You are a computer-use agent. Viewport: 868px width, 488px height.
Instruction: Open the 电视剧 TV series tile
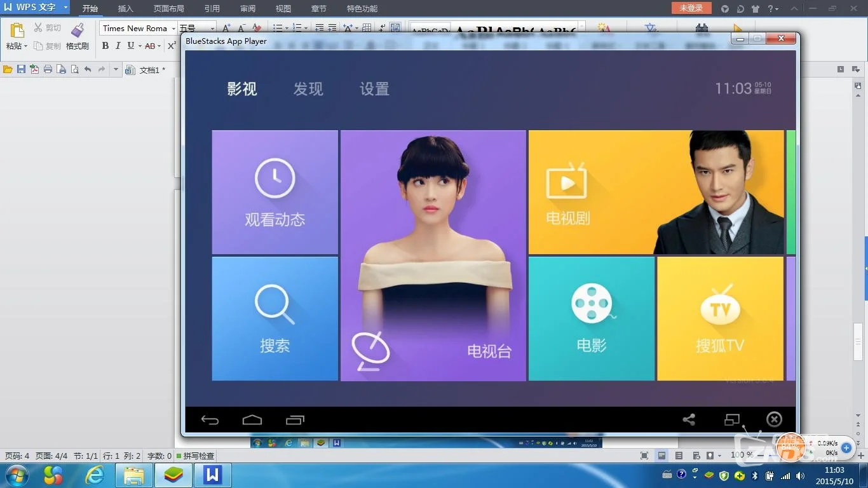pos(656,192)
